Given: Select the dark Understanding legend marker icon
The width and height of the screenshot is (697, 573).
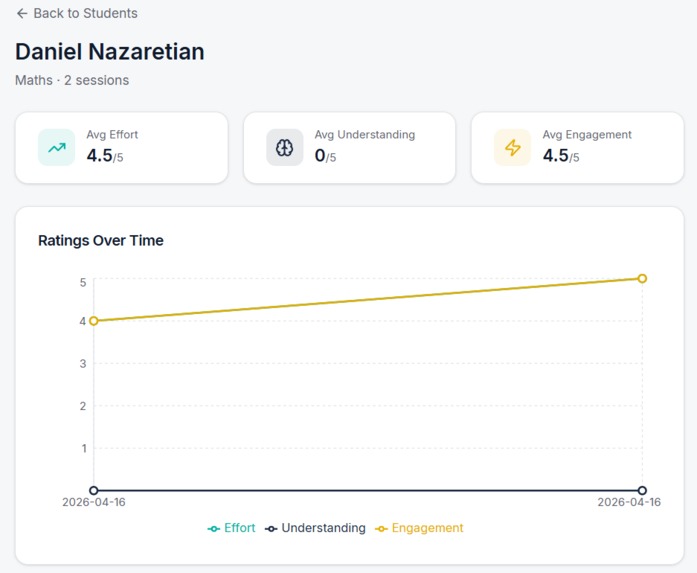Looking at the screenshot, I should 271,529.
